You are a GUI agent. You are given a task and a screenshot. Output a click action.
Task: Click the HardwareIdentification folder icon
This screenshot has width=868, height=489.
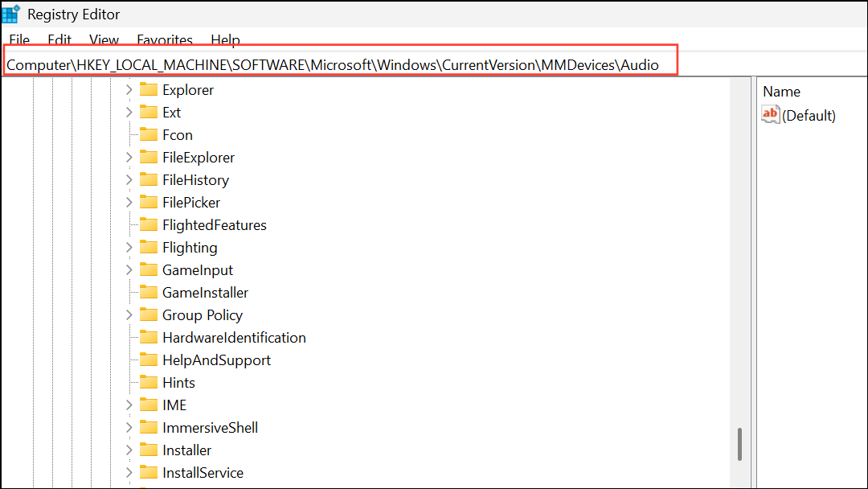[149, 337]
